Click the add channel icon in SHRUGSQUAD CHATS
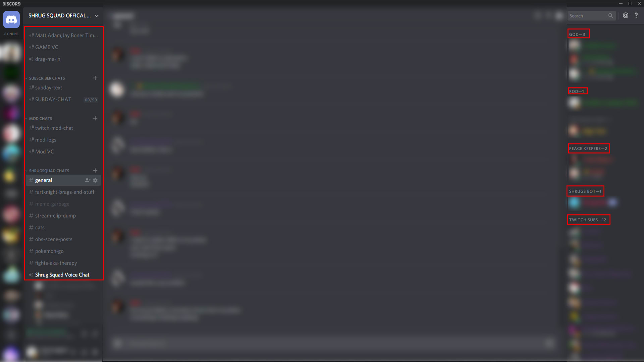644x362 pixels. pyautogui.click(x=95, y=171)
